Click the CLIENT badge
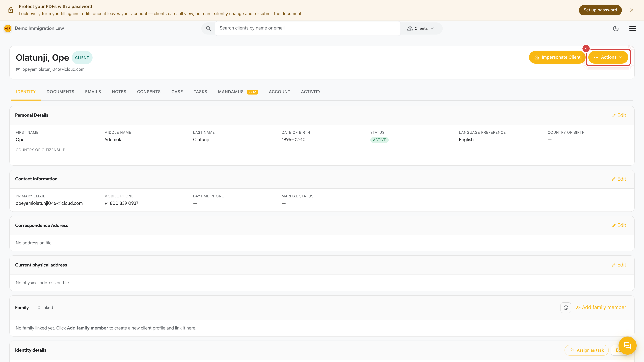The image size is (644, 362). pyautogui.click(x=82, y=58)
